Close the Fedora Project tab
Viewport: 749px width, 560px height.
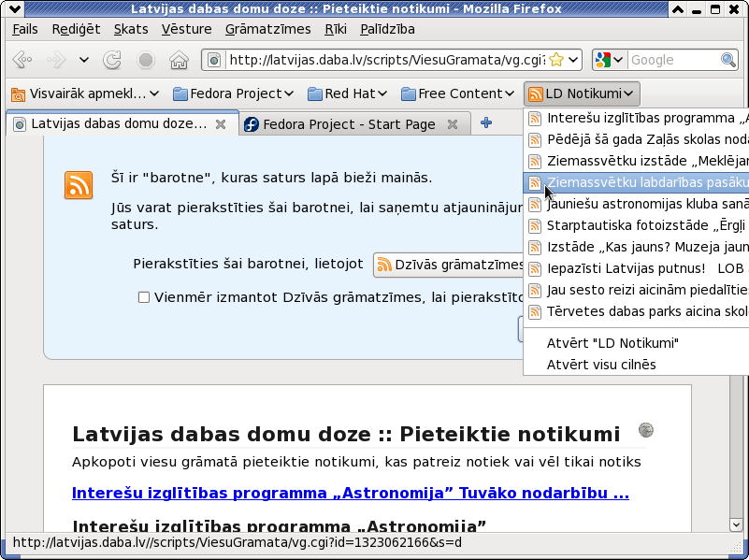click(x=452, y=124)
